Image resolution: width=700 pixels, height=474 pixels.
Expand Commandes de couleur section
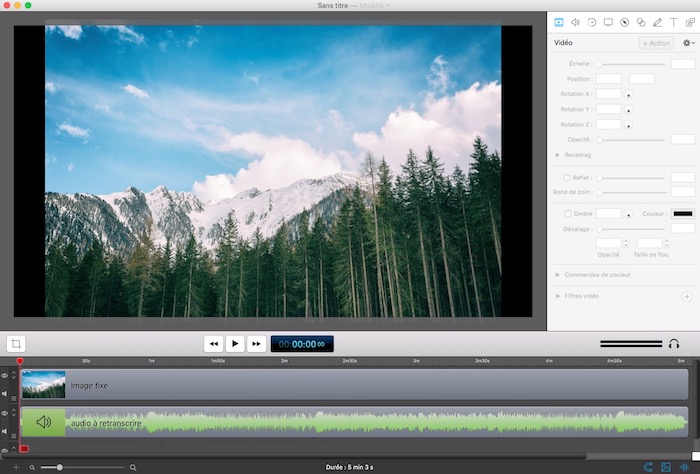click(557, 274)
